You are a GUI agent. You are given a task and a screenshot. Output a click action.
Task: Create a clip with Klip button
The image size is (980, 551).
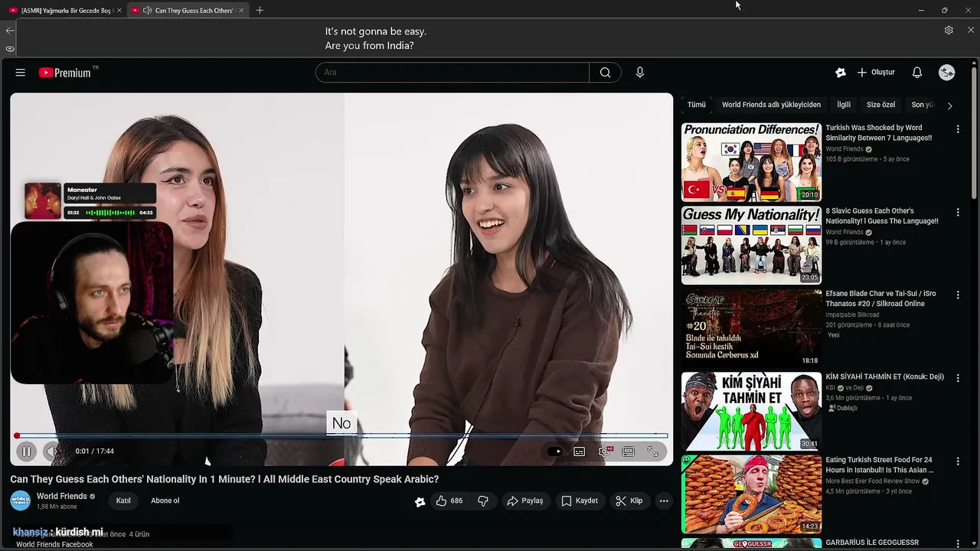click(x=629, y=501)
